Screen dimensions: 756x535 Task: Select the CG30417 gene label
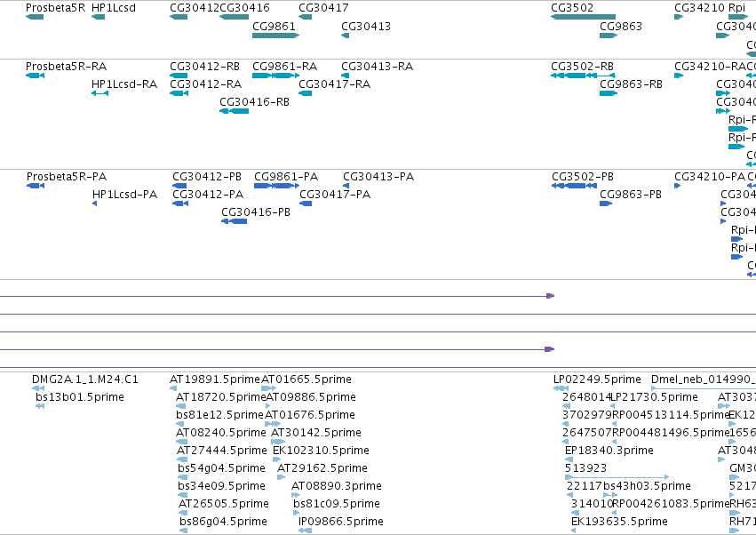point(323,8)
